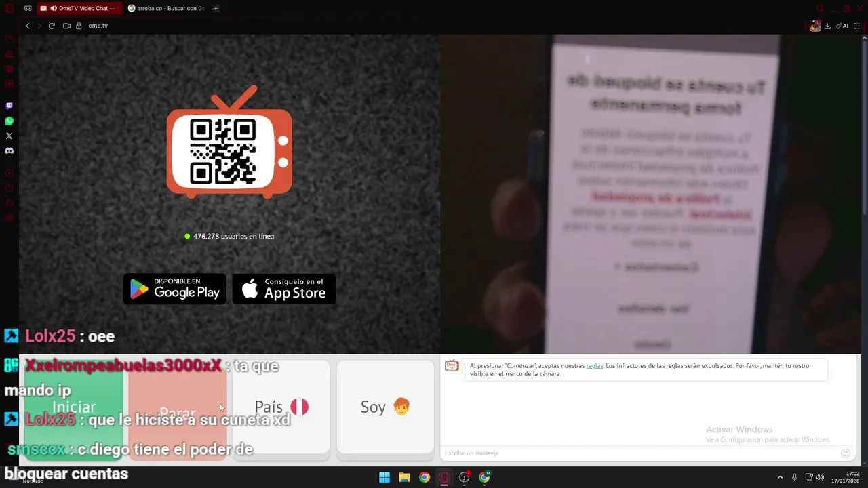The image size is (868, 488).
Task: Open the App Store download badge
Action: (284, 289)
